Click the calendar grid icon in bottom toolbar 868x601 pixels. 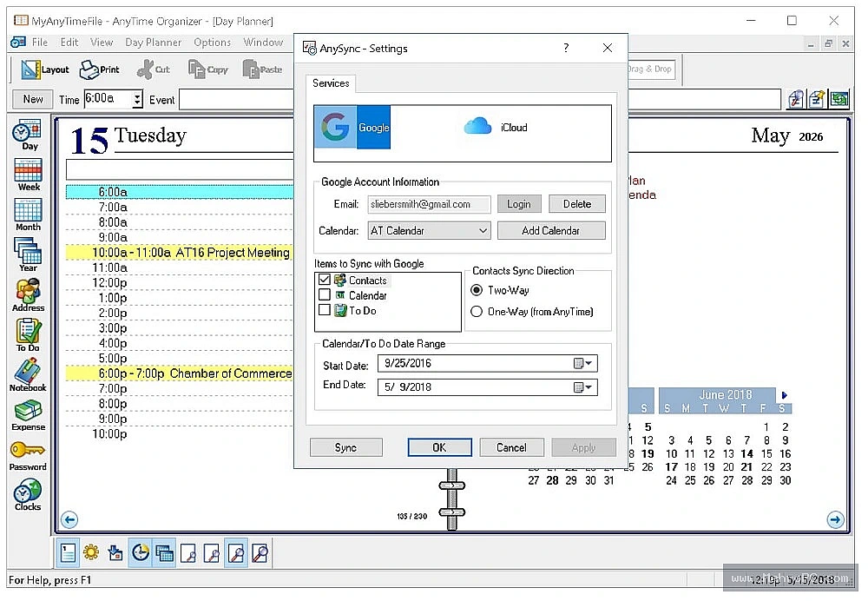pos(164,552)
